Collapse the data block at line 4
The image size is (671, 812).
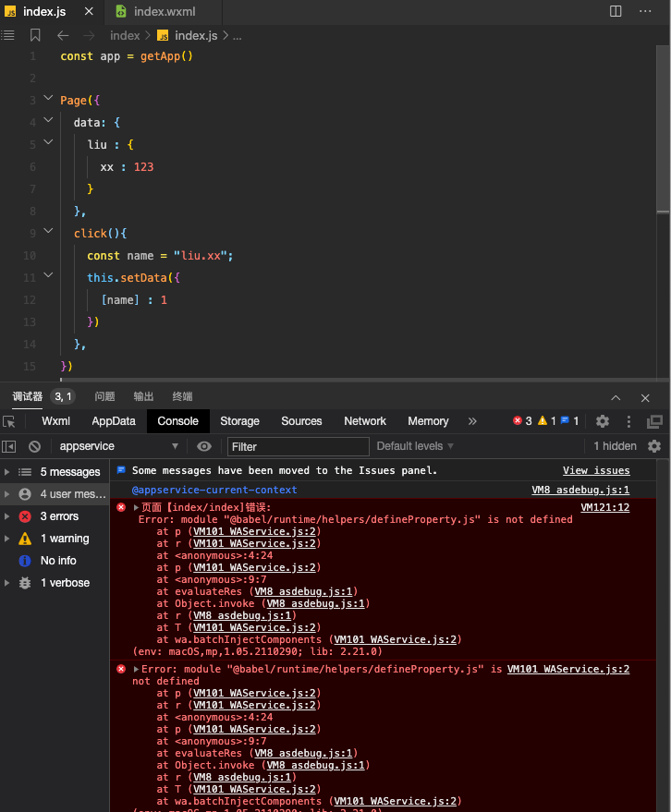48,119
